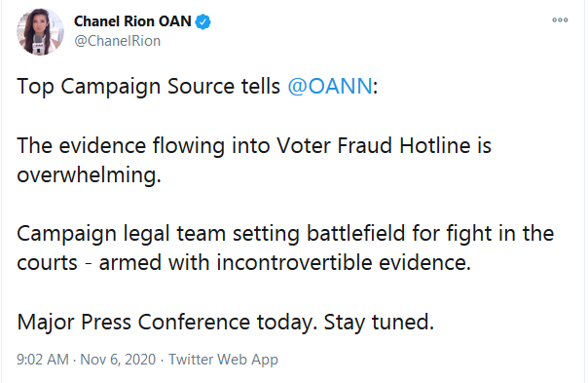Open the tweet's three-dot more options menu
The image size is (588, 383).
(560, 19)
